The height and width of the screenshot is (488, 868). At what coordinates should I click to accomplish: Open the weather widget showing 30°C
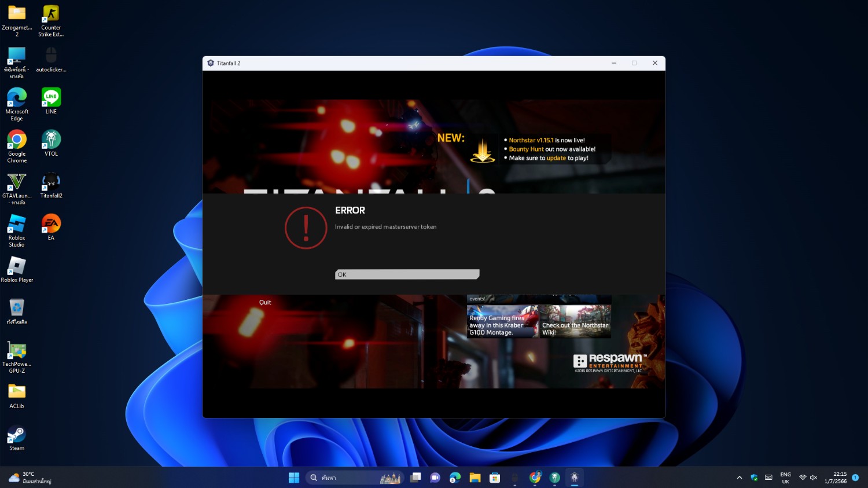pyautogui.click(x=30, y=478)
